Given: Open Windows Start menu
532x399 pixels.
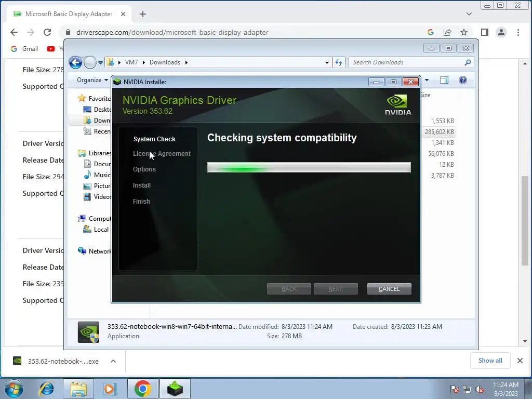Looking at the screenshot, I should click(14, 389).
